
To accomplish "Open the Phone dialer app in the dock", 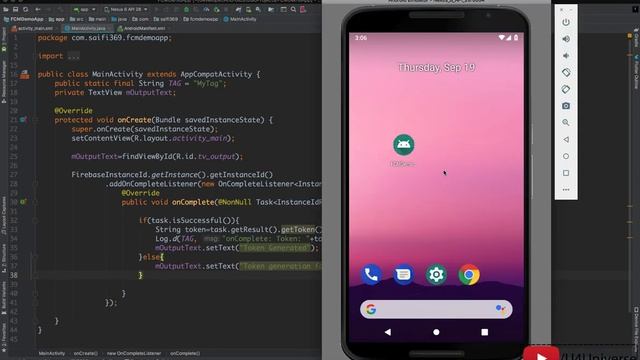I will (371, 275).
